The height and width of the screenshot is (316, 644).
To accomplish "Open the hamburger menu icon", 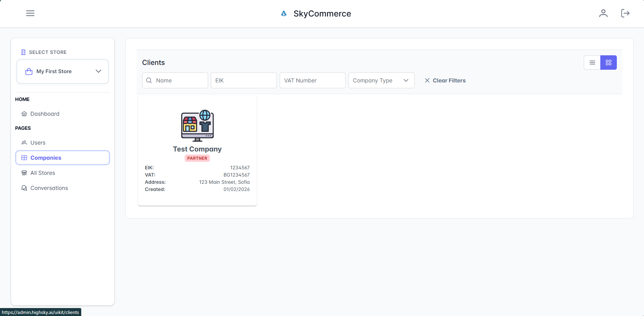I will [x=30, y=13].
